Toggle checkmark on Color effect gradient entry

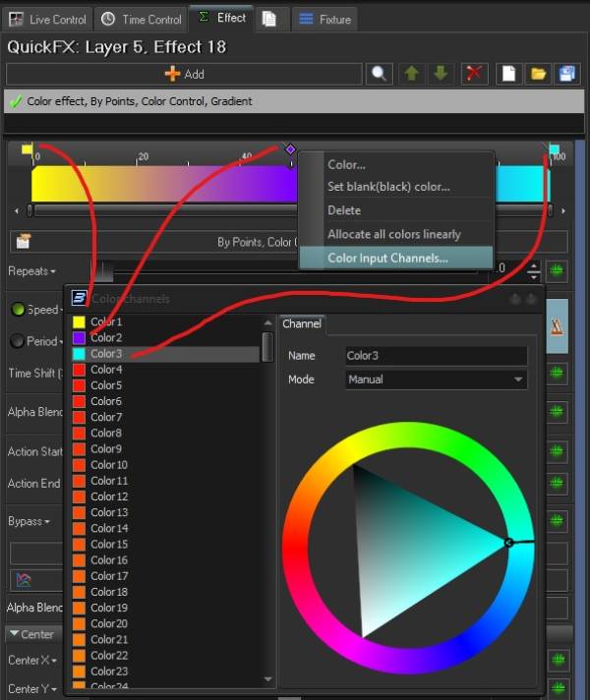(15, 101)
